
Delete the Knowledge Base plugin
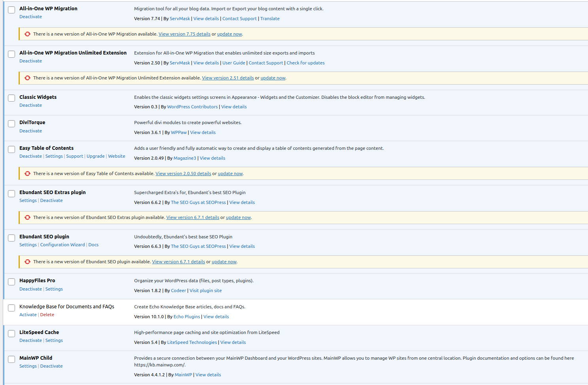47,315
